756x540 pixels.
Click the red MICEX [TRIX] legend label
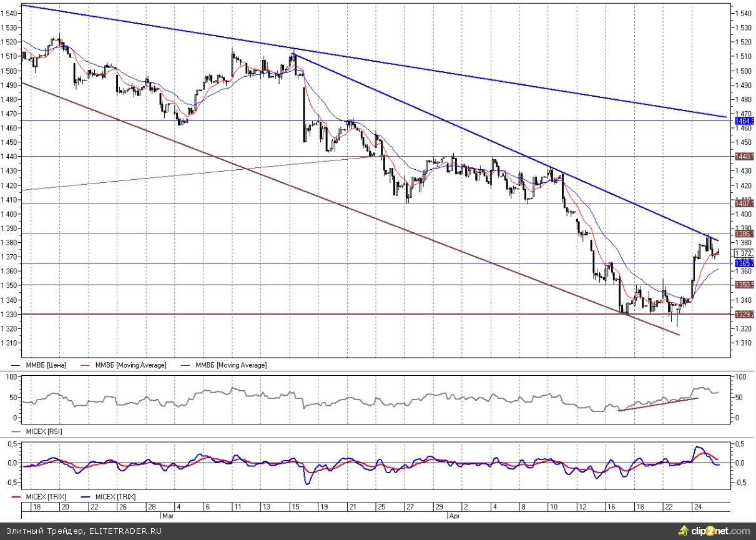click(46, 497)
